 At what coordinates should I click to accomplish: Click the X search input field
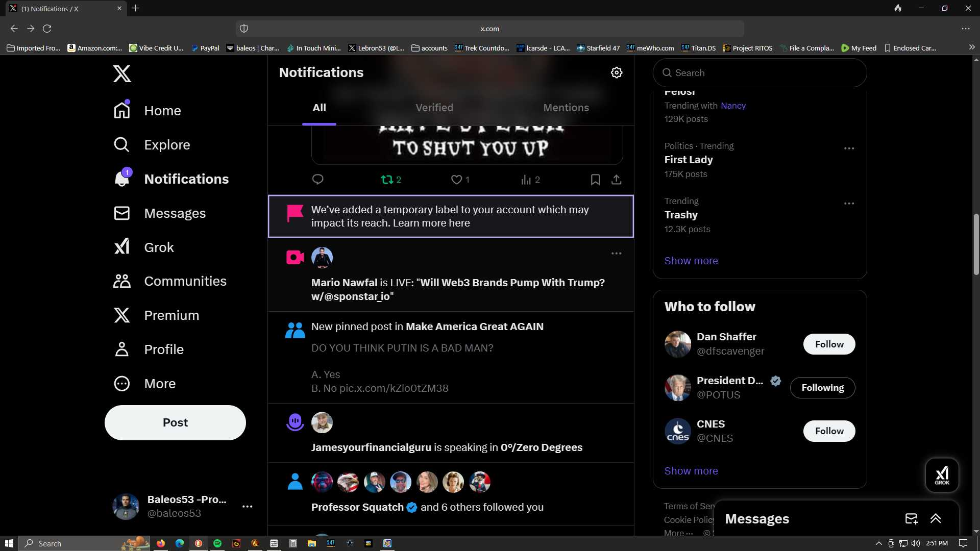click(x=759, y=73)
